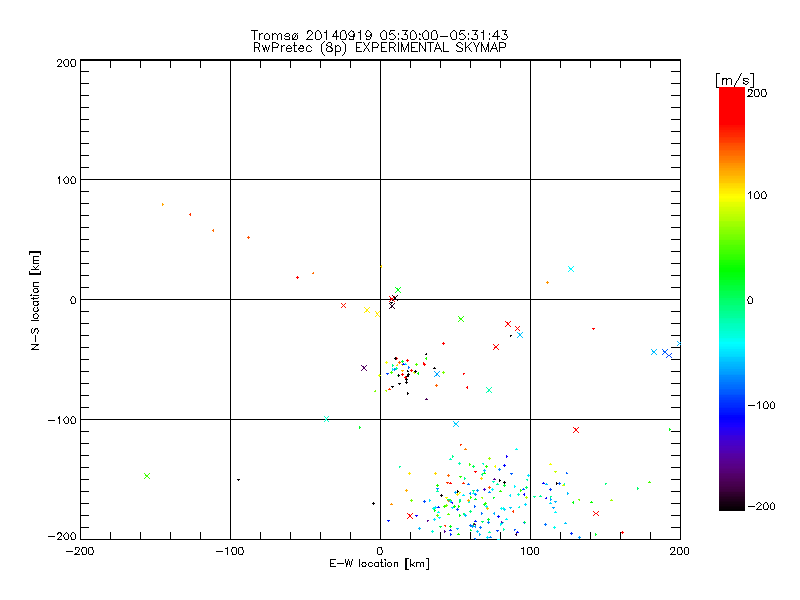This screenshot has height=600, width=800.
Task: Click the black bottom end of the color bar
Action: click(732, 504)
